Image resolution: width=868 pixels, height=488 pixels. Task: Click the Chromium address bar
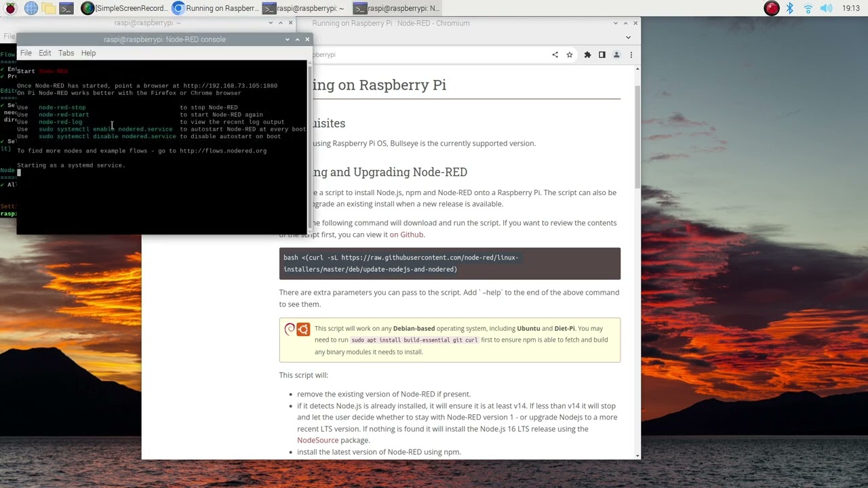point(427,55)
